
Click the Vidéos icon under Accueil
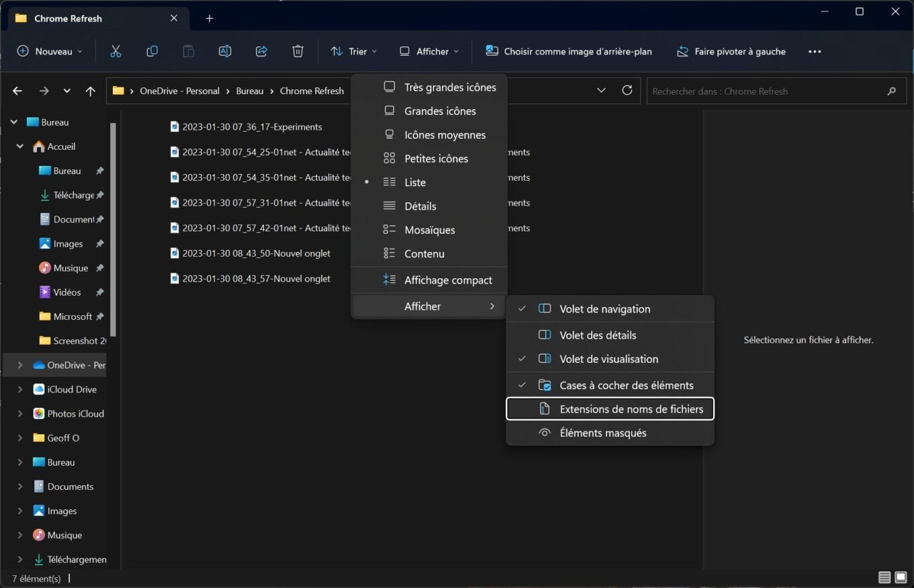pyautogui.click(x=45, y=292)
